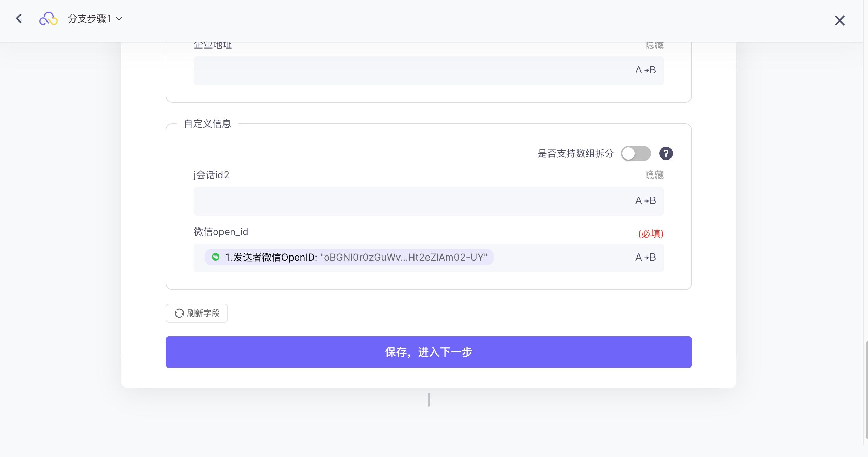
Task: Click inside the 企业地址 input field
Action: pos(429,71)
